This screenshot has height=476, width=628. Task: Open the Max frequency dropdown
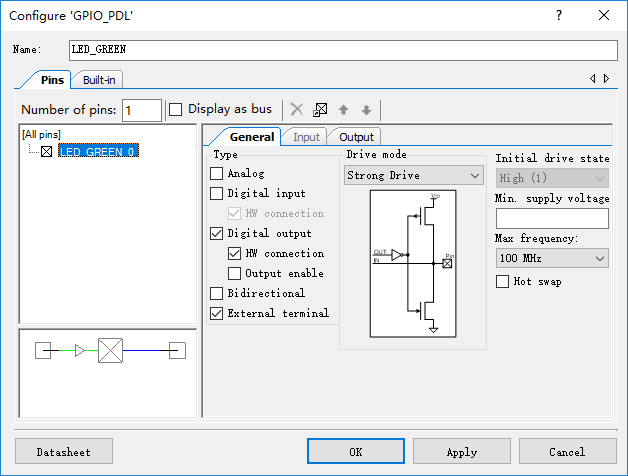552,258
